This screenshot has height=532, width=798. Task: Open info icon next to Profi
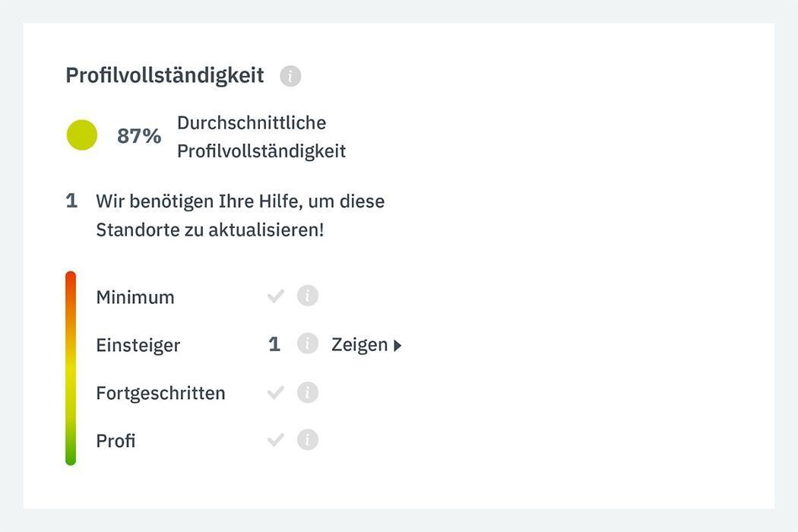(x=307, y=440)
